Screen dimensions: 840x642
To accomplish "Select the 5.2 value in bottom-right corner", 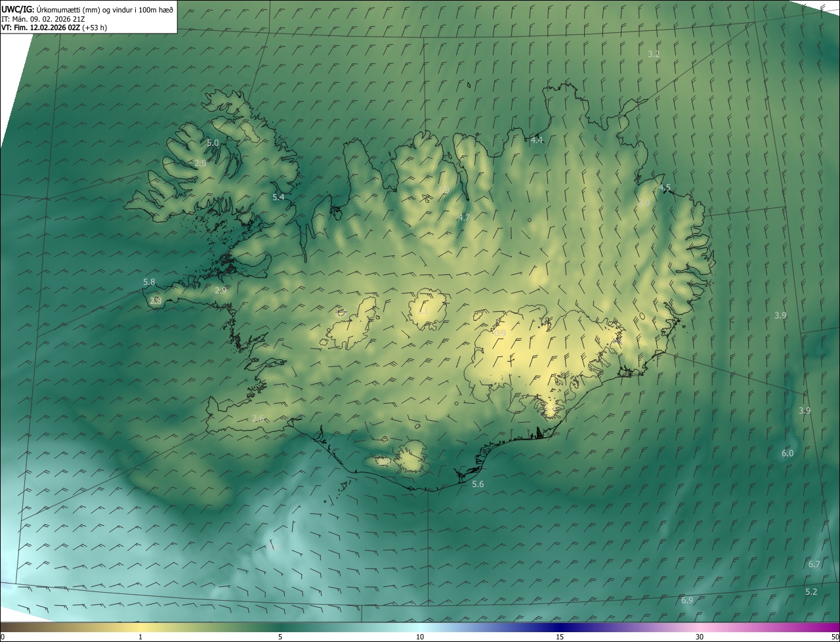I will click(x=811, y=591).
